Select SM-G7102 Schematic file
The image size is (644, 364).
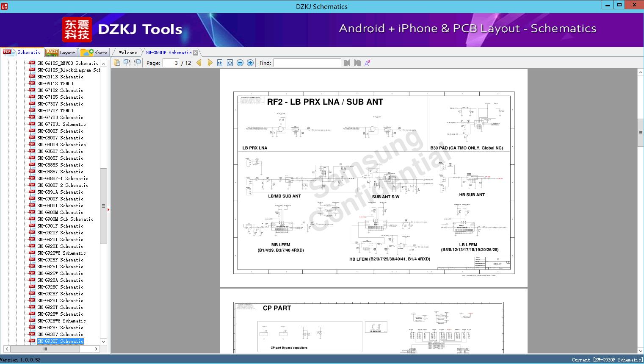point(60,90)
